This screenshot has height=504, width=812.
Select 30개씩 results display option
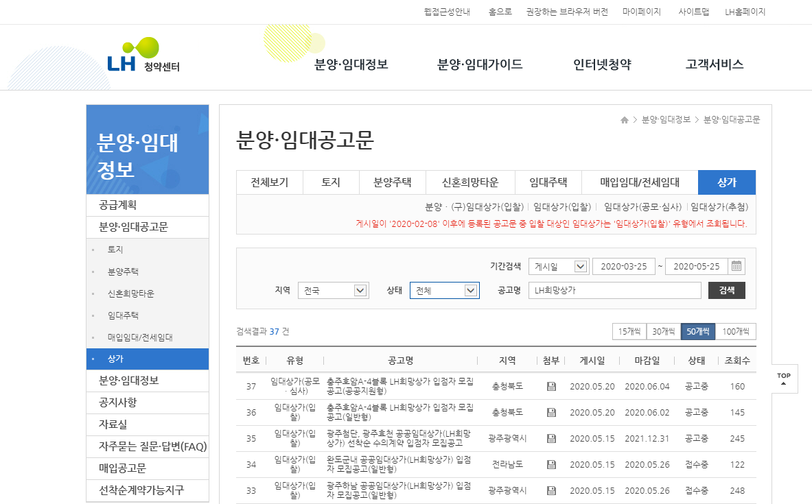coord(665,331)
